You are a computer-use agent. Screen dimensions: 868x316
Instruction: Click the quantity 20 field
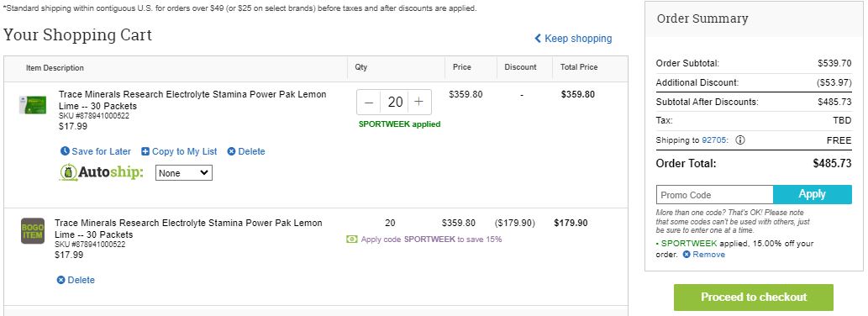point(395,102)
